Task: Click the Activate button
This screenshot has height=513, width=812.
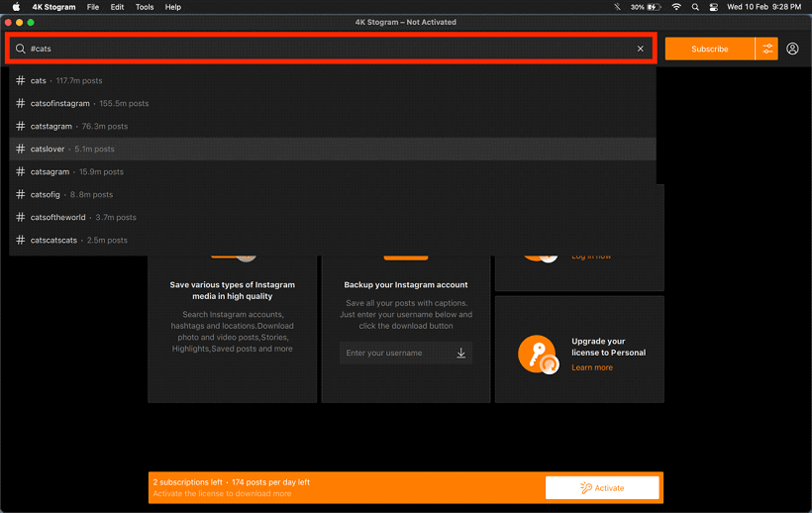Action: tap(602, 487)
